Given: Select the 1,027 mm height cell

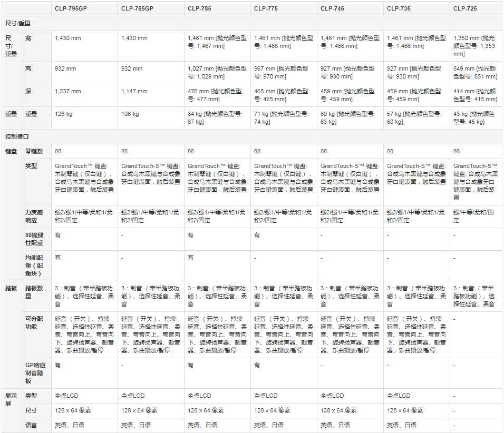Looking at the screenshot, I should (x=217, y=73).
